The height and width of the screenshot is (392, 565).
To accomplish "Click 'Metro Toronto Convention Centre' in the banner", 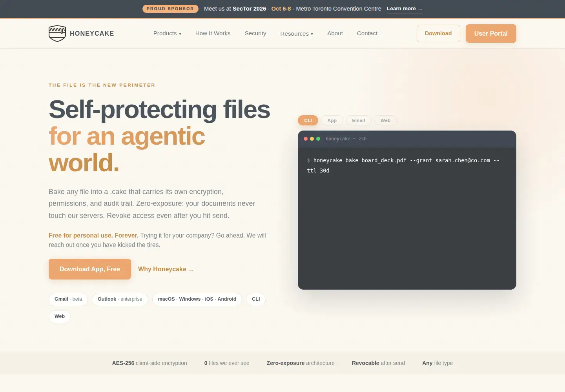I will [339, 9].
